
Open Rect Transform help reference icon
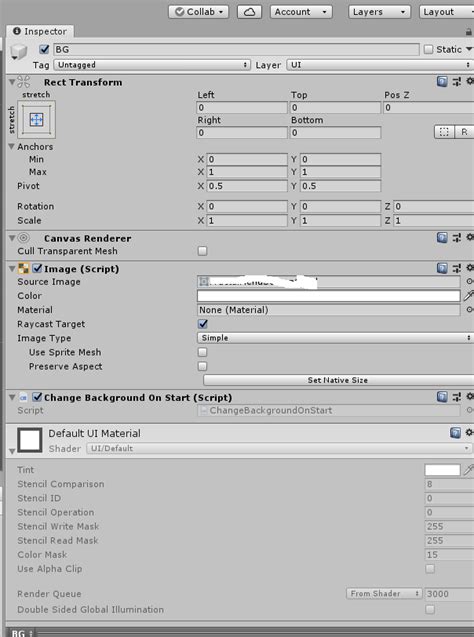[442, 82]
